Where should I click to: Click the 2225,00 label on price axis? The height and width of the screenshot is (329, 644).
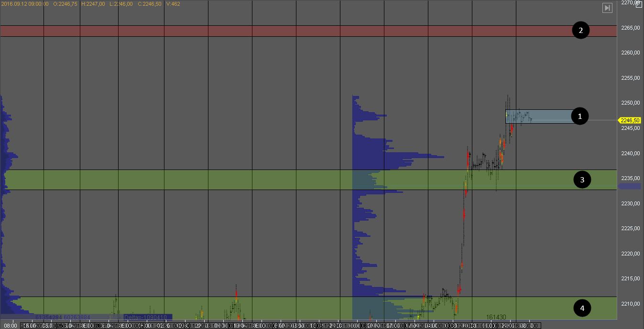[630, 229]
